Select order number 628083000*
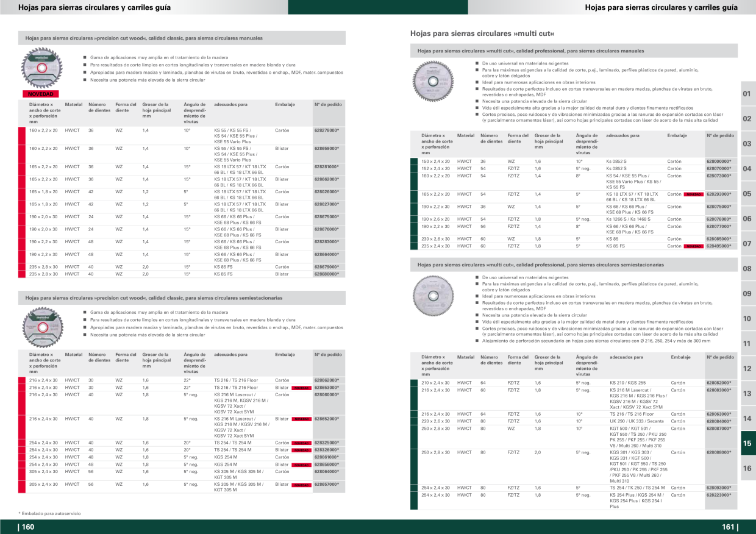The image size is (756, 534). pyautogui.click(x=719, y=390)
